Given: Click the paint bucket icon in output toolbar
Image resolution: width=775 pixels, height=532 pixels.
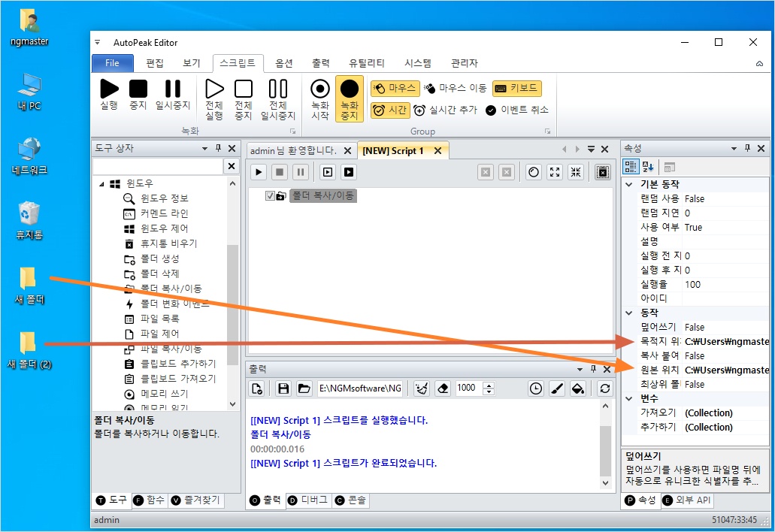Looking at the screenshot, I should point(578,388).
